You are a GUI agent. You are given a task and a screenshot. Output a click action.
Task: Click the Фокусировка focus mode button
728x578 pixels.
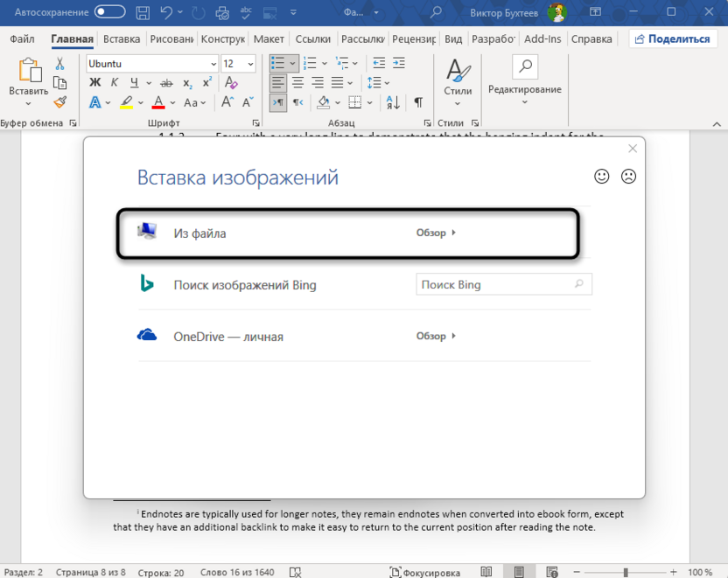[425, 572]
